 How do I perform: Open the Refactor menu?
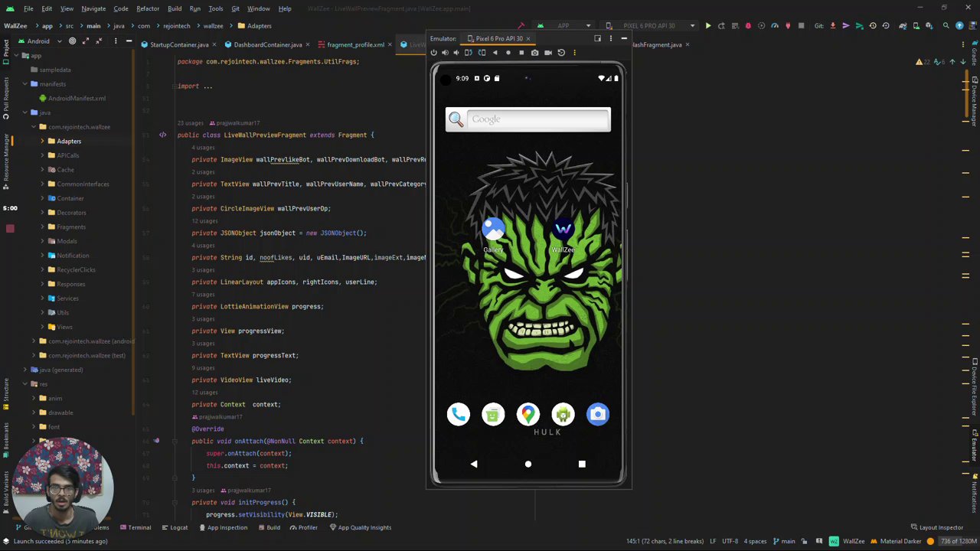pyautogui.click(x=148, y=8)
